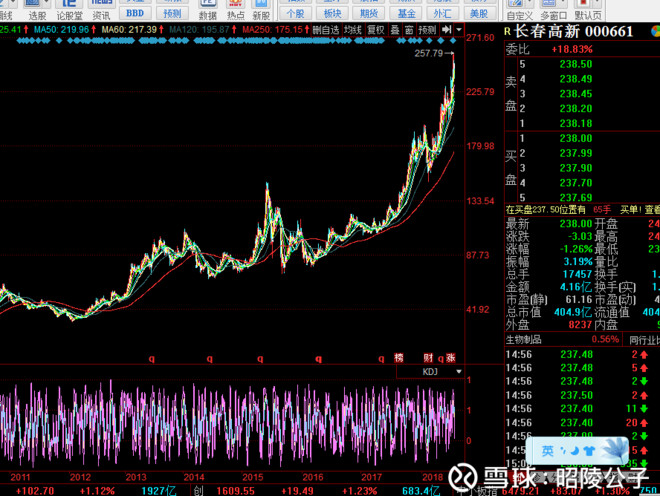Click the 14:56 237.50 trade row
Image resolution: width=660 pixels, height=496 pixels.
coord(577,395)
